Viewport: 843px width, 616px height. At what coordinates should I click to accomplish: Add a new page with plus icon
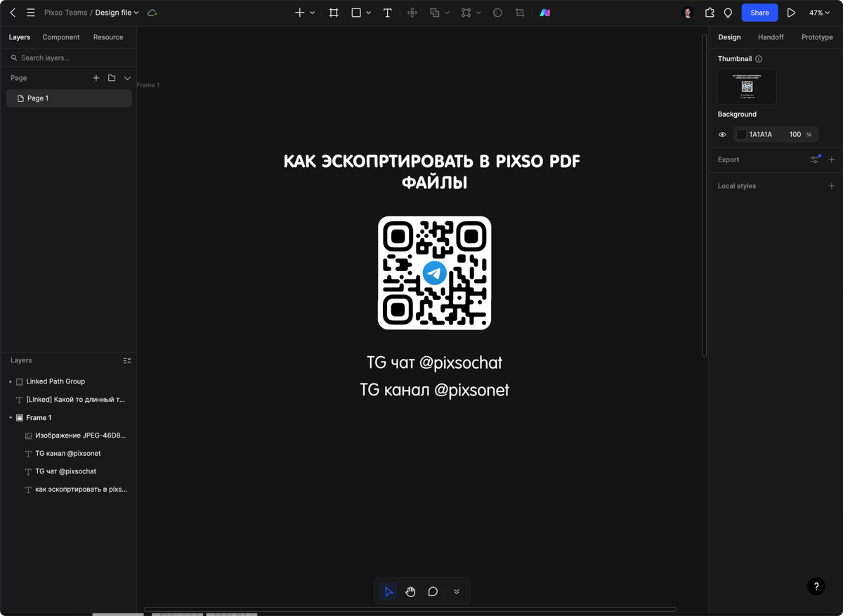[96, 78]
